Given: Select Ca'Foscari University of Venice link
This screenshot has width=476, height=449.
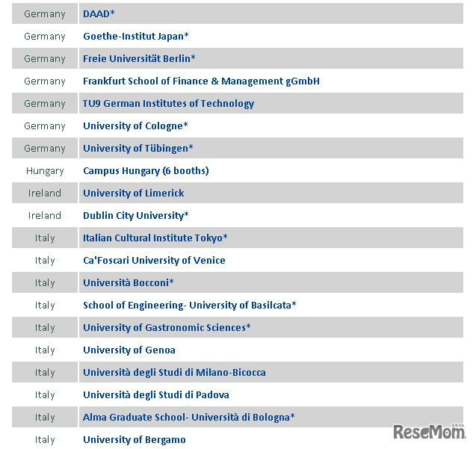Looking at the screenshot, I should coord(154,260).
